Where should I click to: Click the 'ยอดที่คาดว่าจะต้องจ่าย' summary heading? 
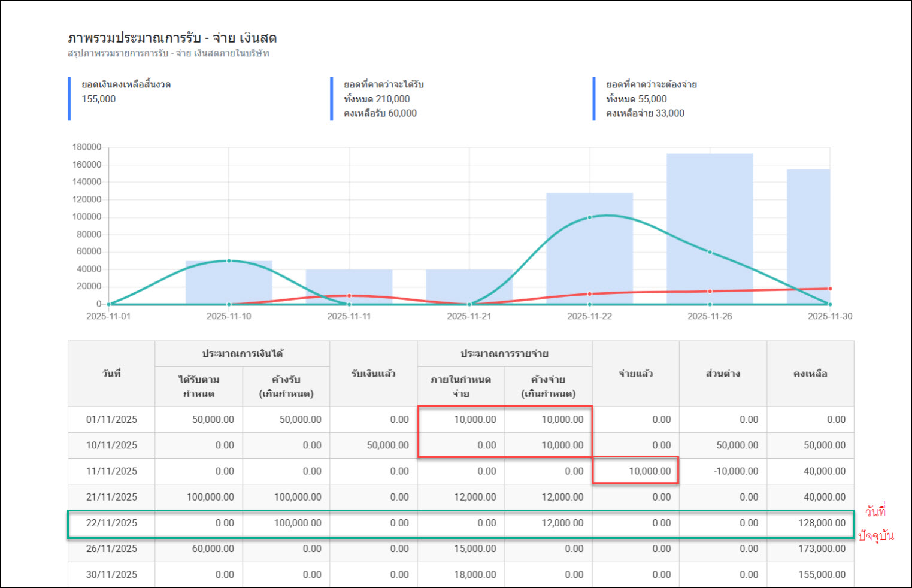(651, 84)
